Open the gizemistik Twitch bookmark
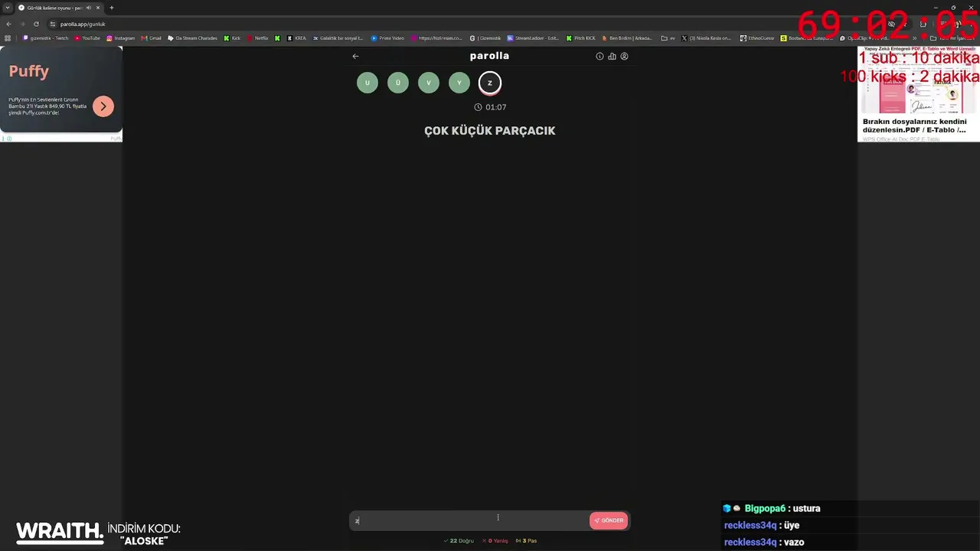The width and height of the screenshot is (980, 551). click(x=46, y=37)
